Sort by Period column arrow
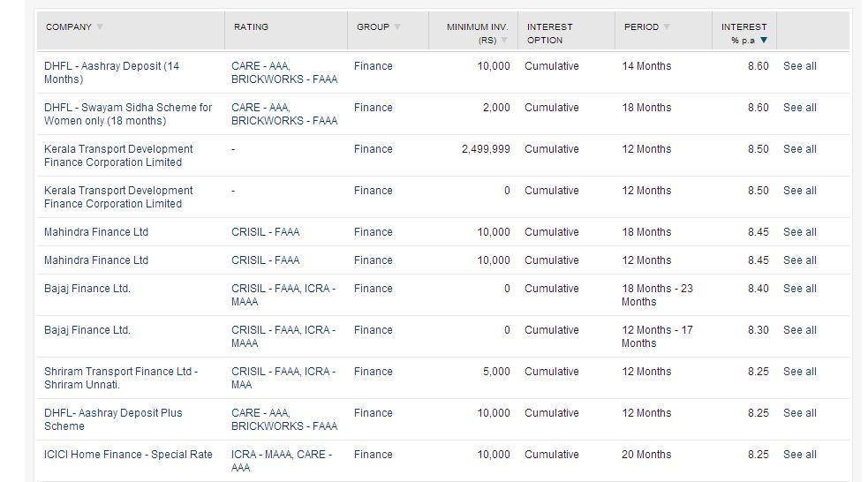This screenshot has height=482, width=868. pos(667,26)
